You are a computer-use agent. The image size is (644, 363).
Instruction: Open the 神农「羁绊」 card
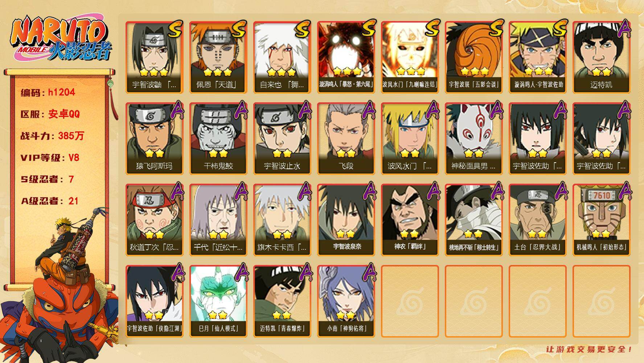click(410, 220)
